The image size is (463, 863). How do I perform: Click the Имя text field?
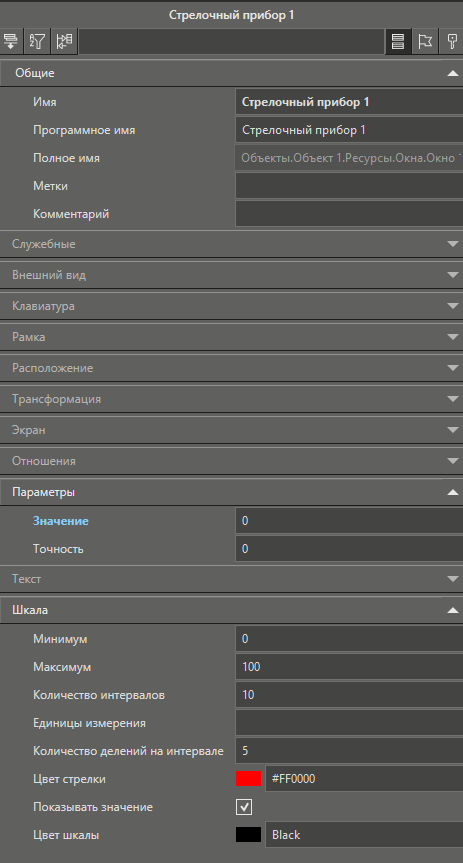click(x=350, y=102)
